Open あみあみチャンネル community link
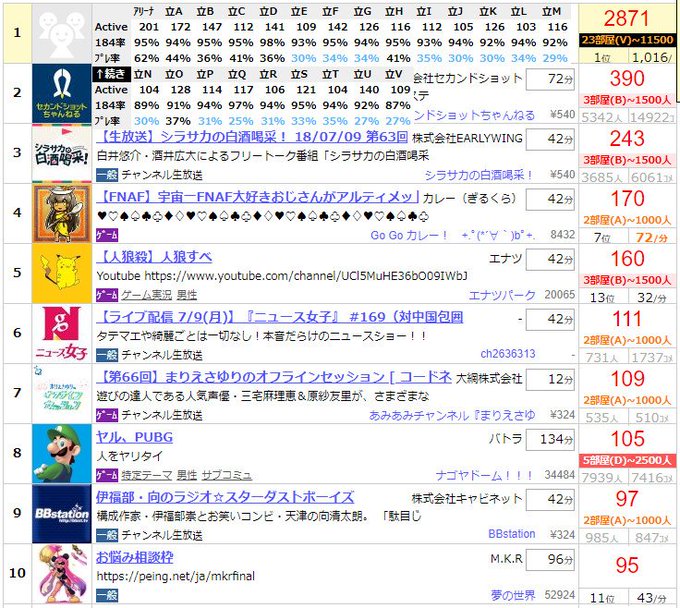The image size is (680, 608). 452,415
